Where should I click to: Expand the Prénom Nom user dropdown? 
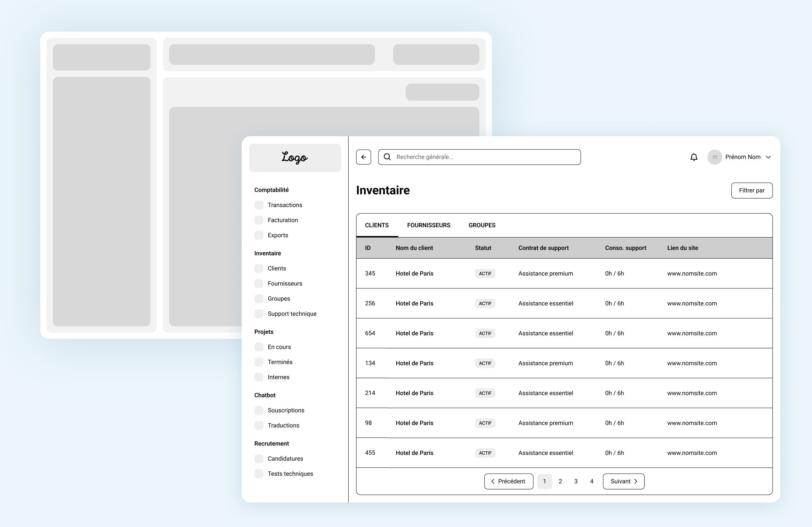click(x=768, y=157)
